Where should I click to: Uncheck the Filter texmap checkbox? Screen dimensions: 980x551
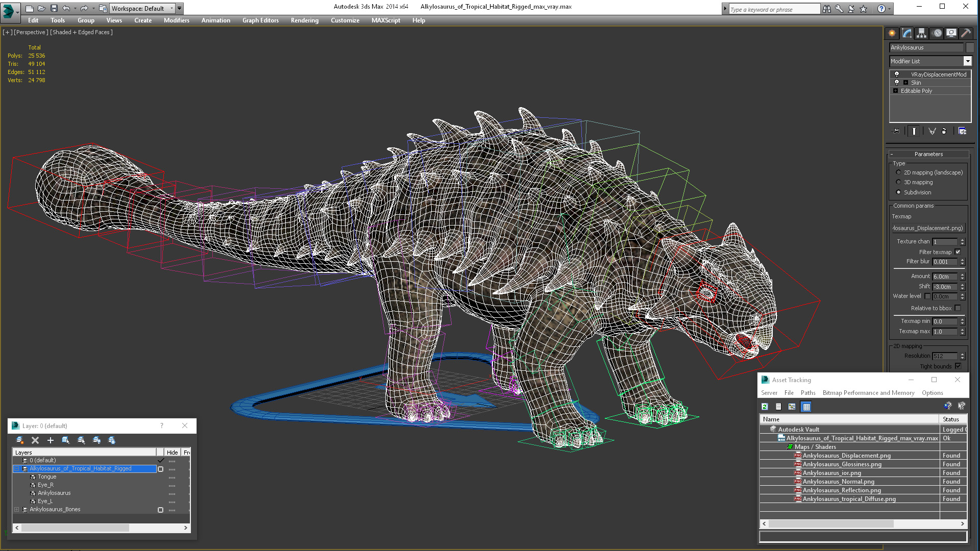click(958, 252)
